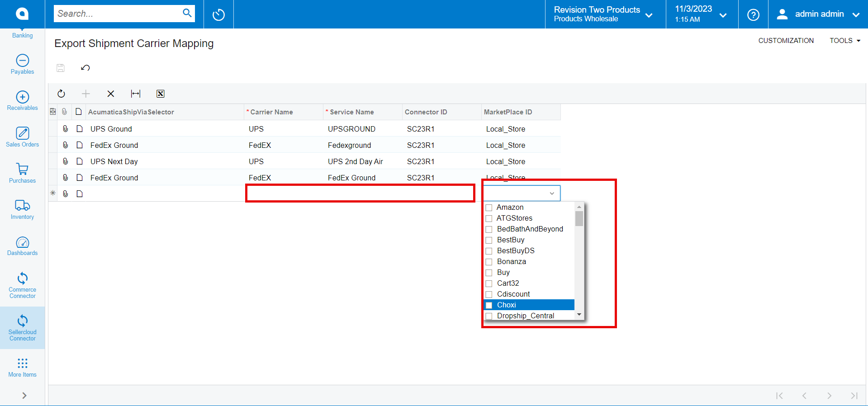
Task: Open the Sales Orders workspace
Action: pyautogui.click(x=22, y=137)
